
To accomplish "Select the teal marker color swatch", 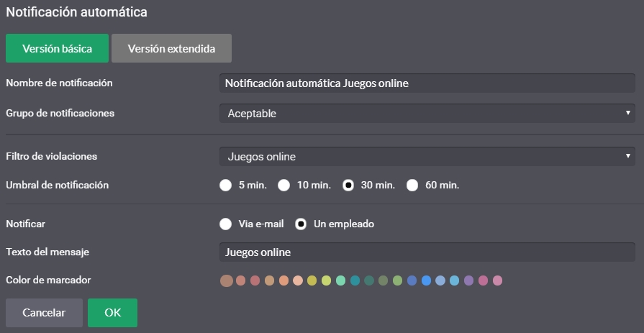I will [x=355, y=280].
